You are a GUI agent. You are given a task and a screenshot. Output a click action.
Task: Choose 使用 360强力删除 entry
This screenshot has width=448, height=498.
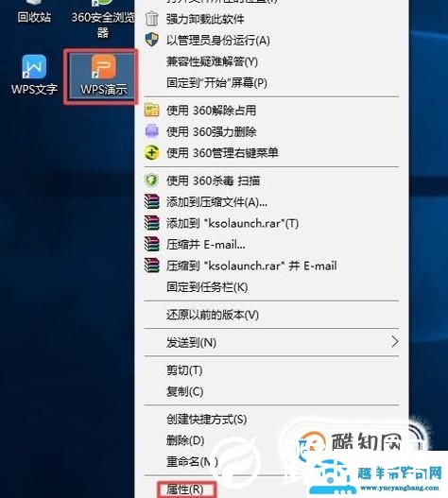click(x=212, y=131)
